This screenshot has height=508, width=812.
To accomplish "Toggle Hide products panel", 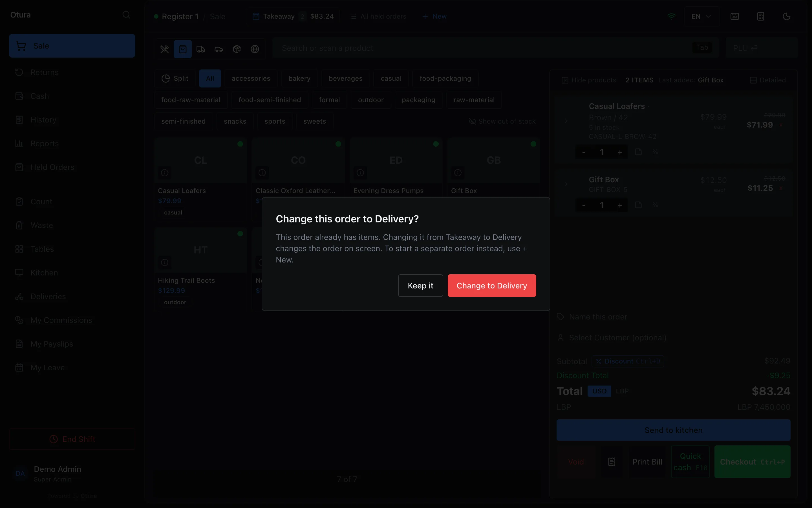I will tap(589, 80).
